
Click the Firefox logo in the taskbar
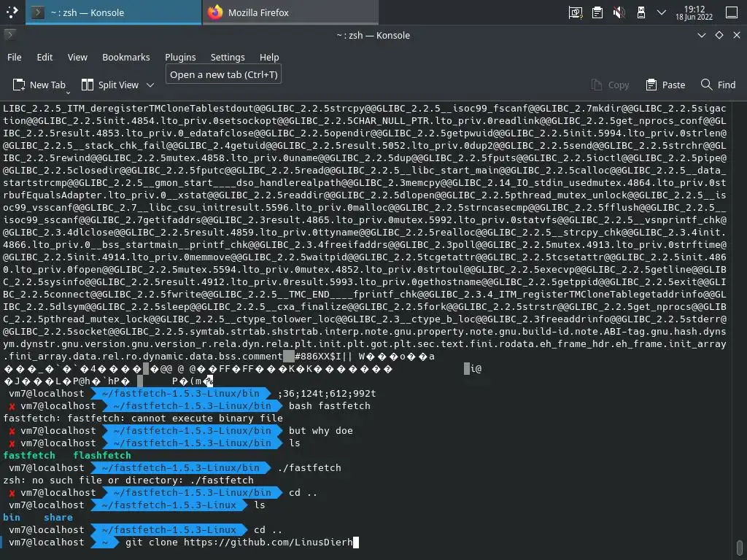[215, 12]
